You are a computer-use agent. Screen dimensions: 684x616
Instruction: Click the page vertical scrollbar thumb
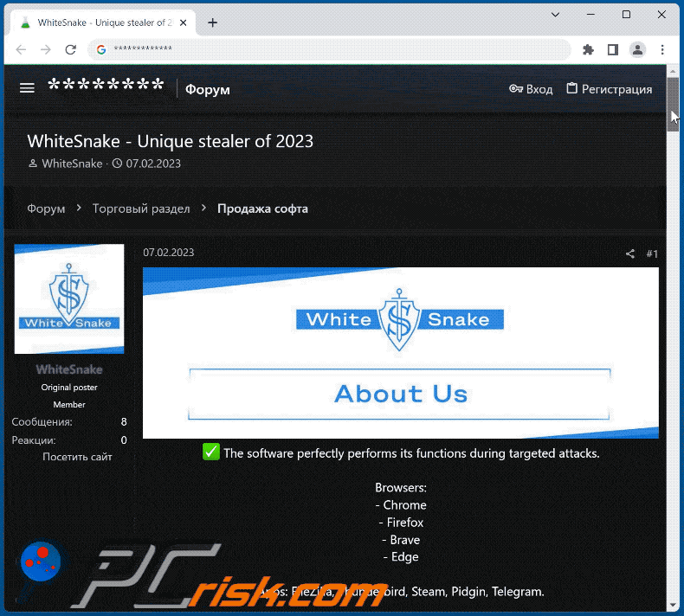(673, 117)
